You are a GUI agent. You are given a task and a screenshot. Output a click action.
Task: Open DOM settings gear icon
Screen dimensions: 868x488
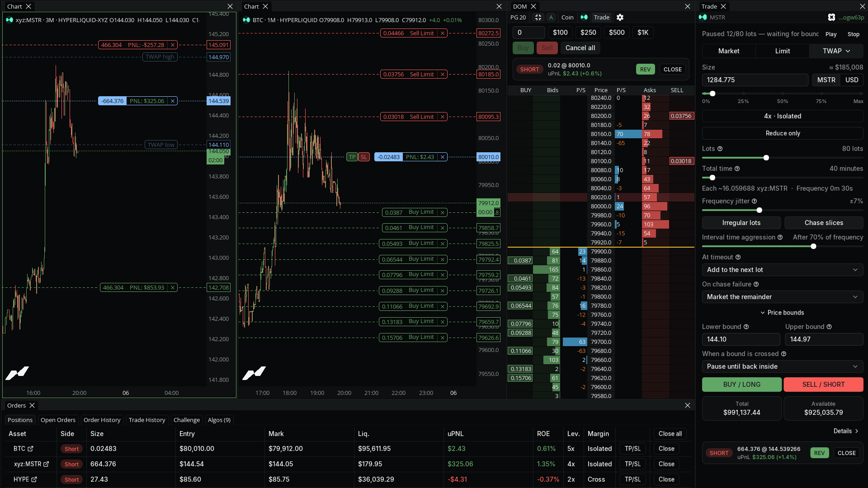click(620, 17)
